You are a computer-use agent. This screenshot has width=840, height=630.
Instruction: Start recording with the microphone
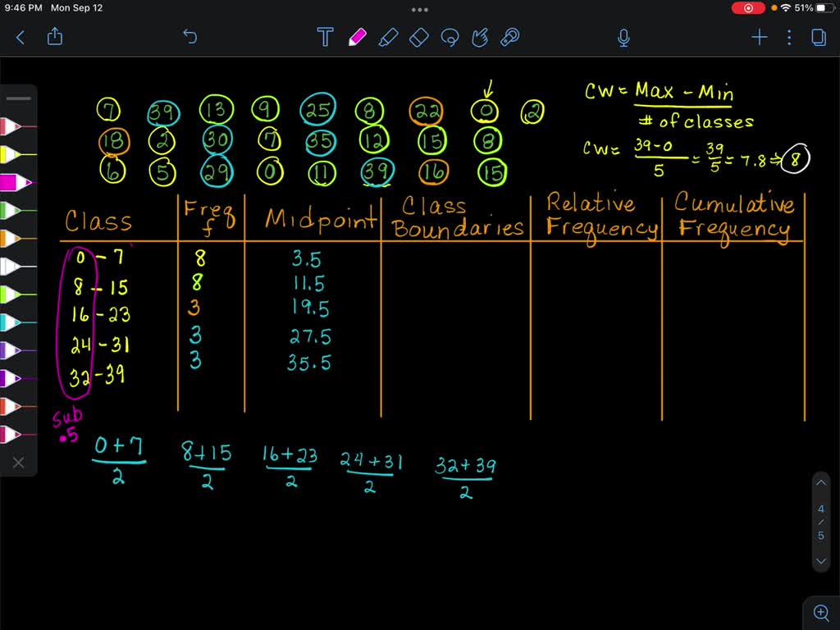(623, 37)
